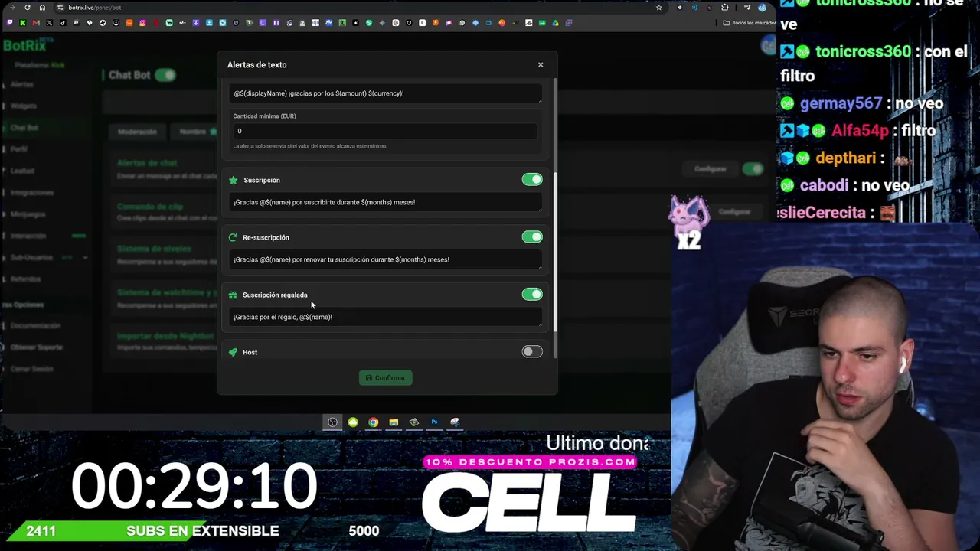Image resolution: width=980 pixels, height=551 pixels.
Task: Click the Sistema de niveles heading
Action: coord(154,249)
